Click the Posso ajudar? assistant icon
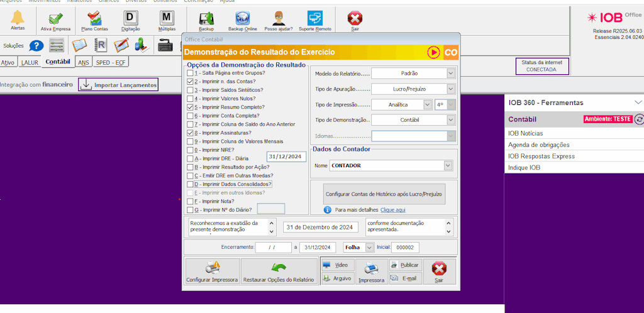This screenshot has width=644, height=313. point(278,19)
